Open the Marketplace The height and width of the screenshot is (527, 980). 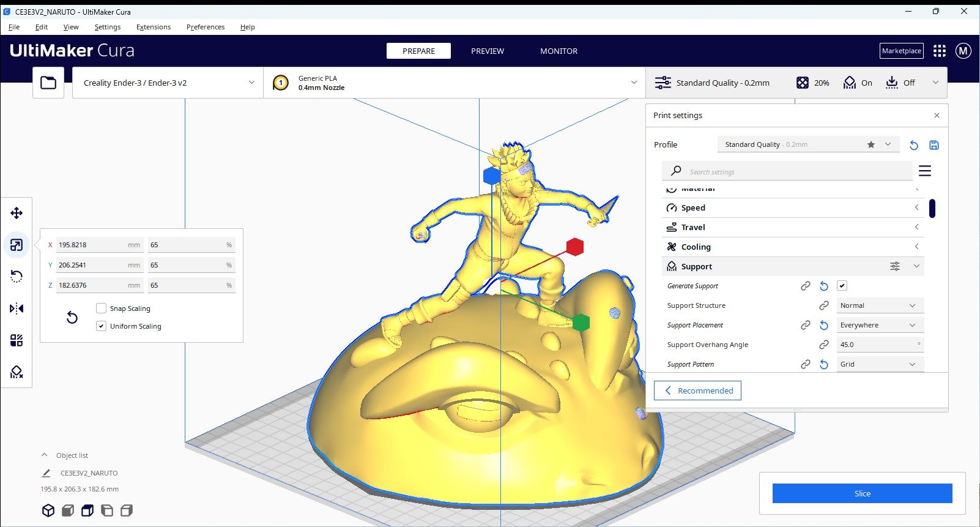pyautogui.click(x=902, y=51)
